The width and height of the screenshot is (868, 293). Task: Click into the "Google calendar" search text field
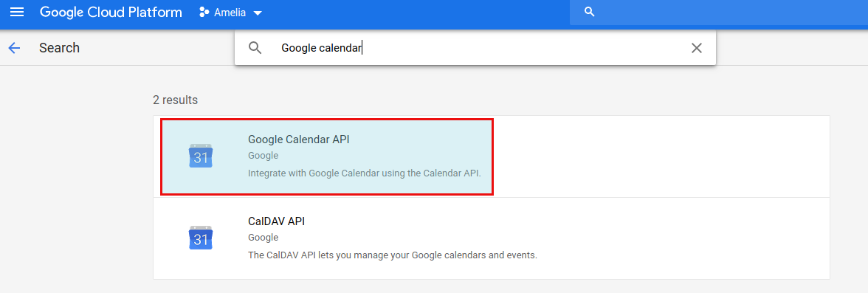pos(476,48)
